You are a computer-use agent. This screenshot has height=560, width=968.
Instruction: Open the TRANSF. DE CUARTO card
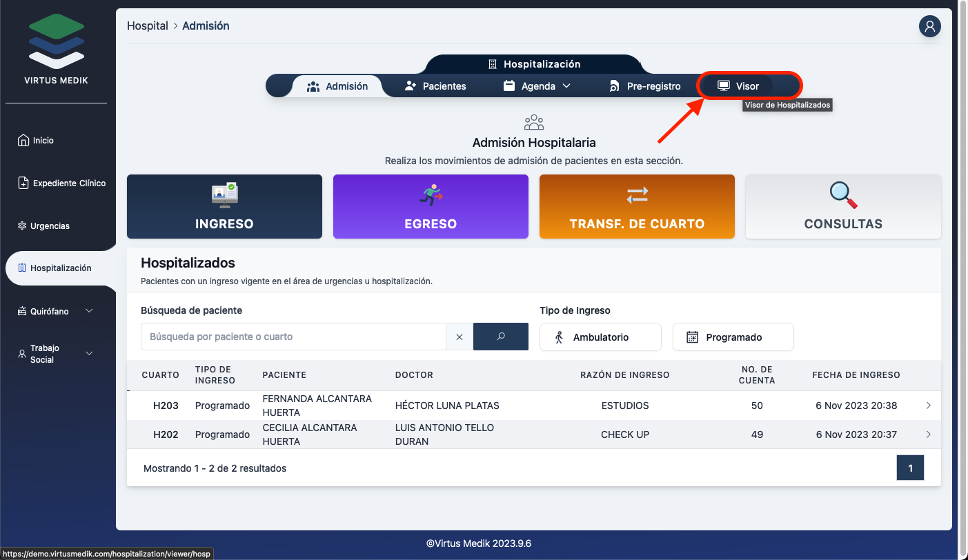(637, 206)
